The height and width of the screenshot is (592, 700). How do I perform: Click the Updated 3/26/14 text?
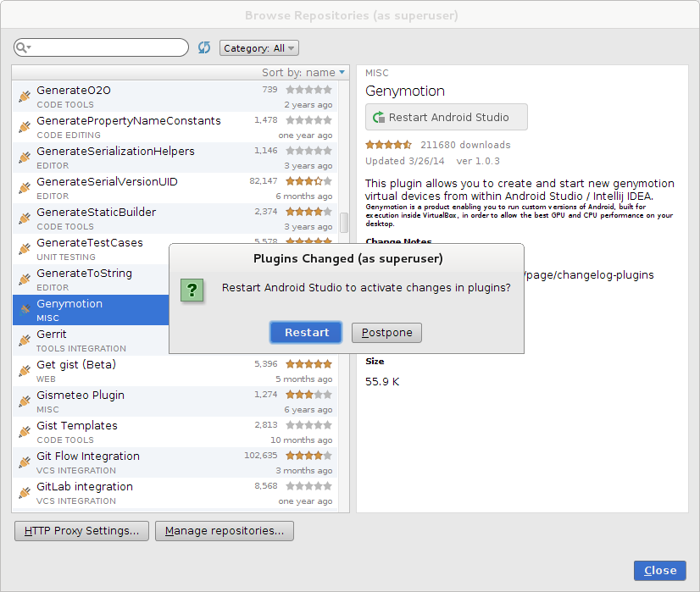tap(404, 161)
